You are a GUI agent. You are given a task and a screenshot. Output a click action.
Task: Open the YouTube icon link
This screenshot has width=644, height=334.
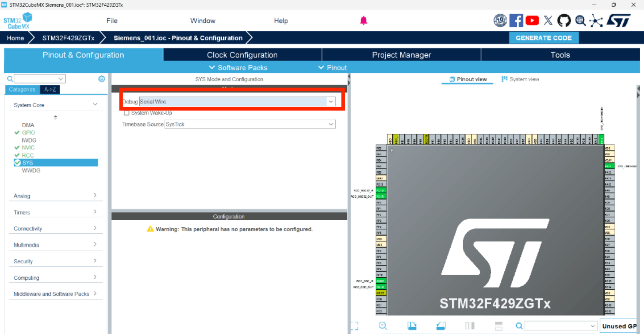(532, 21)
